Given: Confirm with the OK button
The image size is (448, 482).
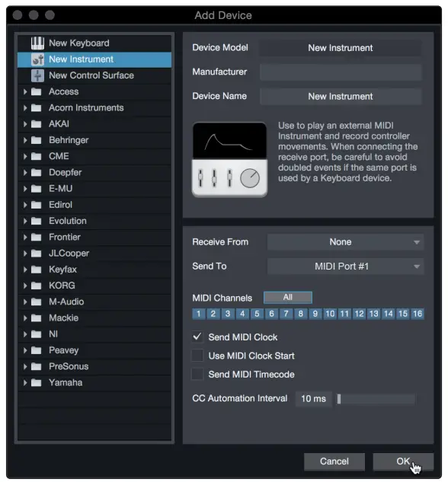Looking at the screenshot, I should (403, 461).
